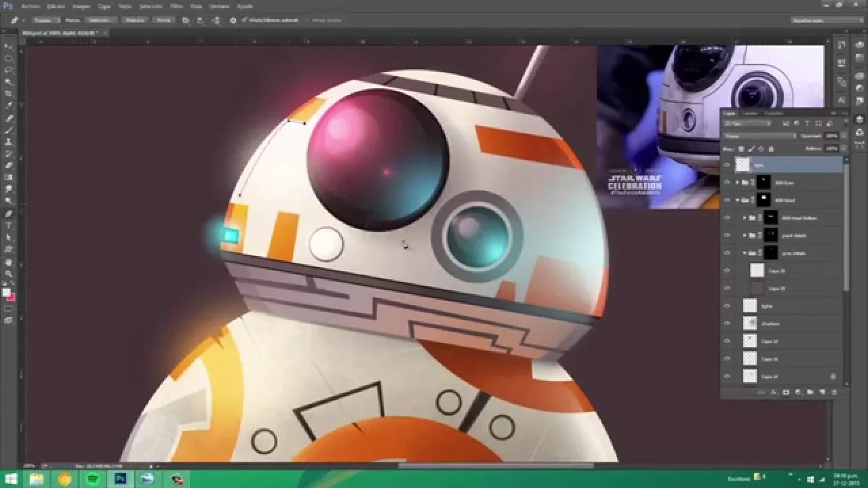Select the Dodge tool
Screen dimensions: 868x488
click(9, 201)
